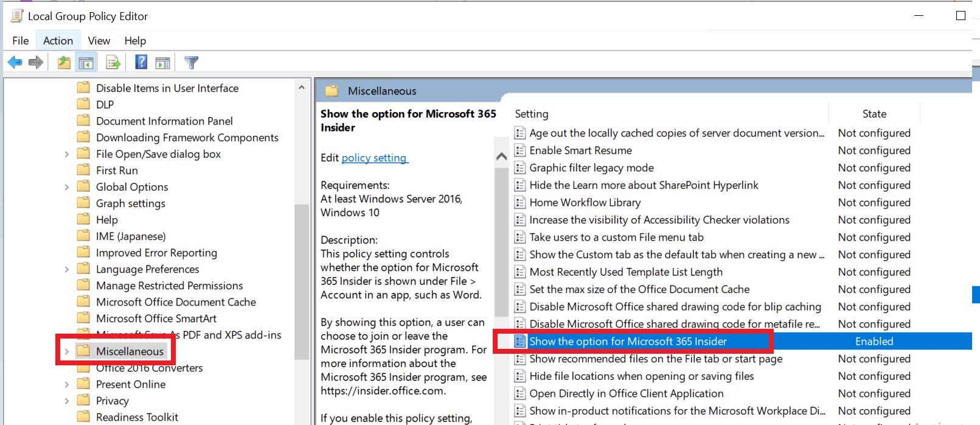
Task: Select the Office 2016 Converters folder
Action: pos(149,368)
